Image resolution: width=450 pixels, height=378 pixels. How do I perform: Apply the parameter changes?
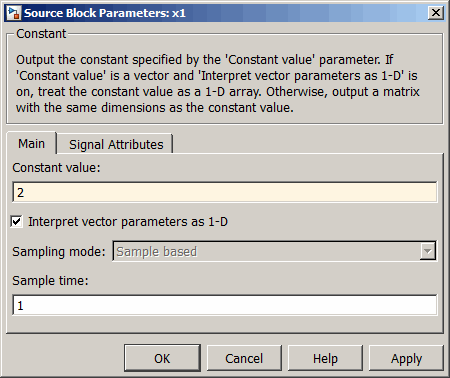406,358
